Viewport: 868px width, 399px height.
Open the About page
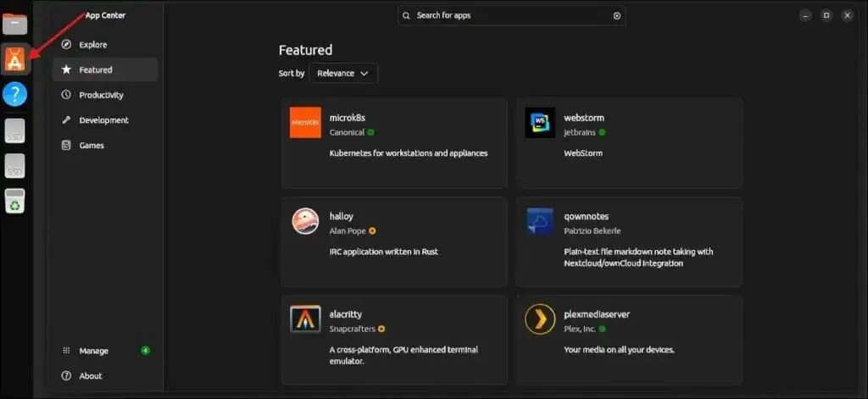[x=104, y=376]
